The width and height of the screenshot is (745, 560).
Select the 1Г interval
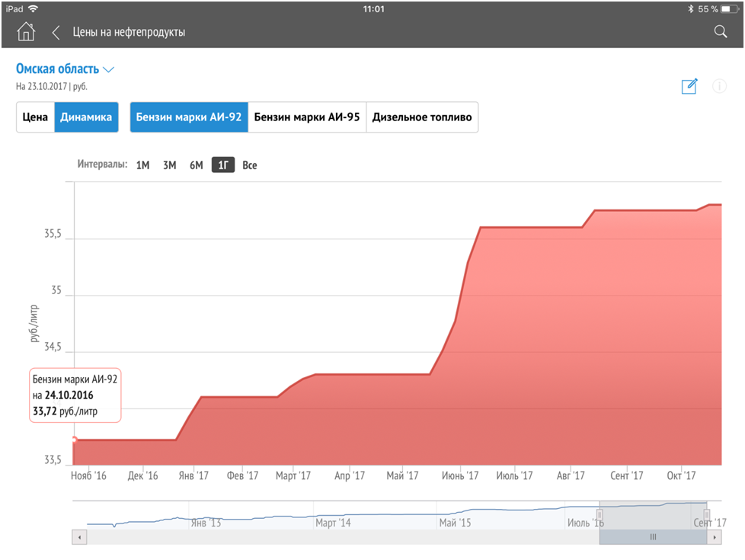222,165
